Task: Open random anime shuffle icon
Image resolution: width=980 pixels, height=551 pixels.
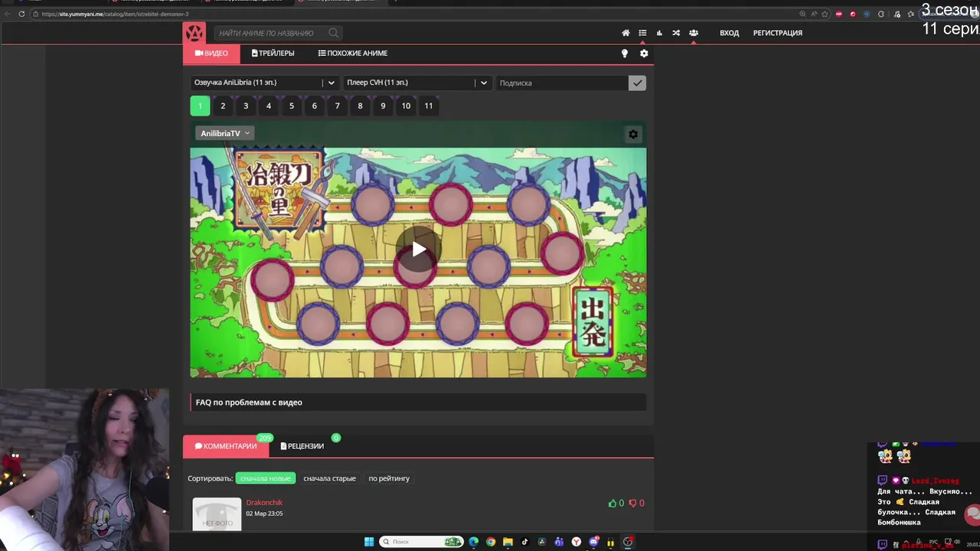Action: pyautogui.click(x=676, y=33)
